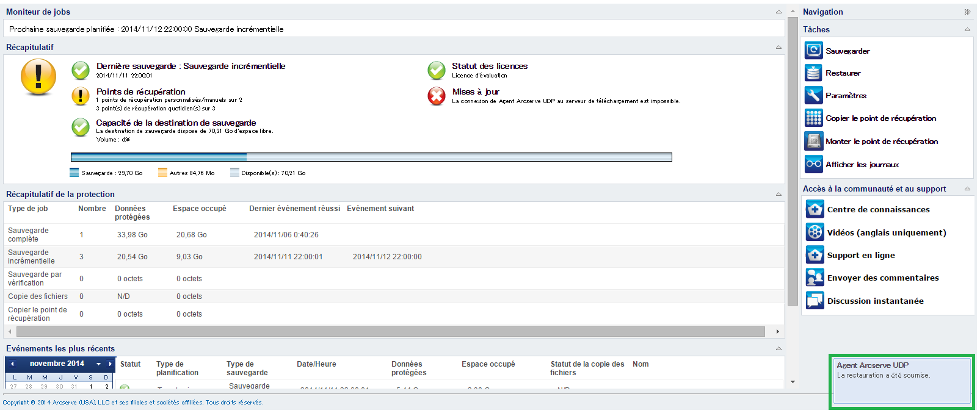Click the main vertical scrollbar thumb

[793, 161]
